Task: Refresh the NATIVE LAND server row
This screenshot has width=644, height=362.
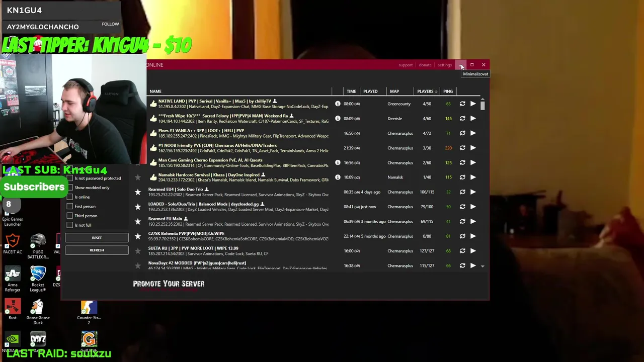Action: point(462,104)
